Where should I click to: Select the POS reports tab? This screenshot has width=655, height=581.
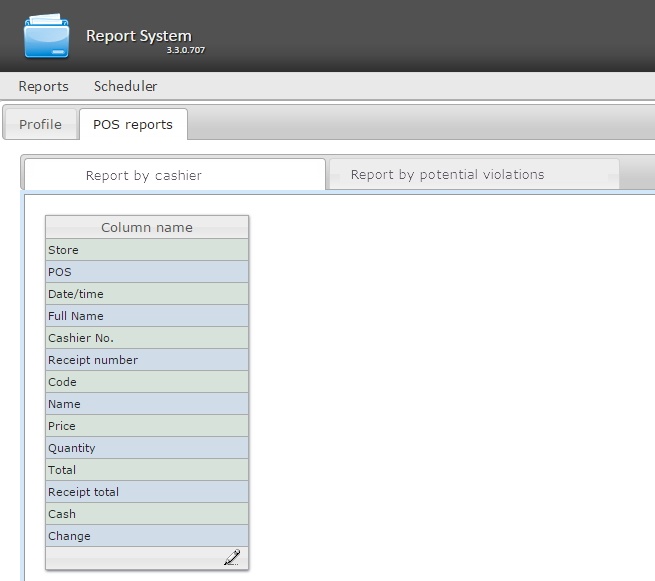click(132, 125)
